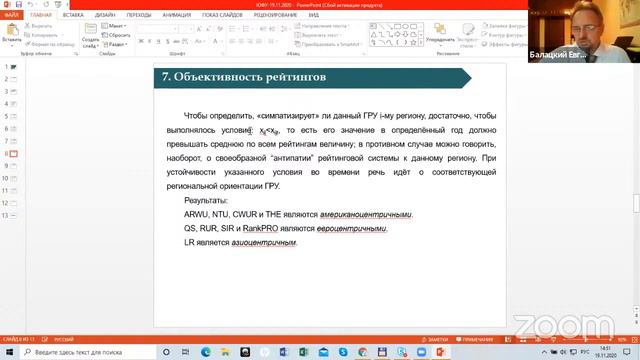
Task: Select slide 9 thumbnail in slide panel
Action: (x=13, y=166)
